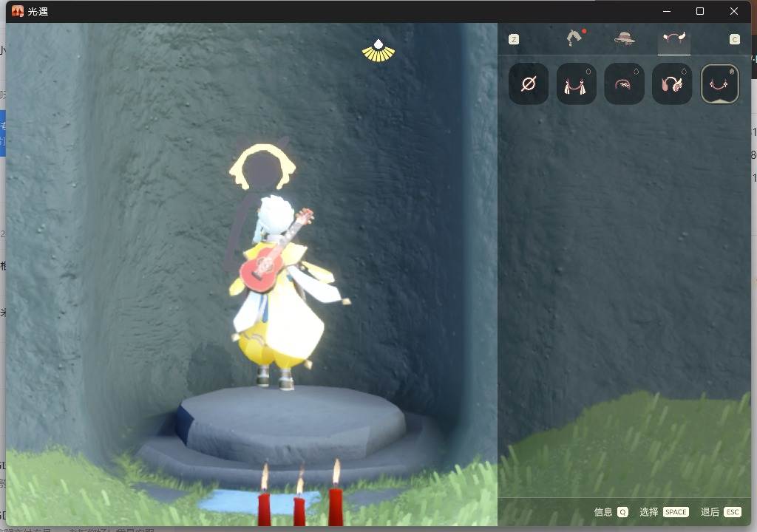Equip the arched headband accessory

[x=624, y=84]
